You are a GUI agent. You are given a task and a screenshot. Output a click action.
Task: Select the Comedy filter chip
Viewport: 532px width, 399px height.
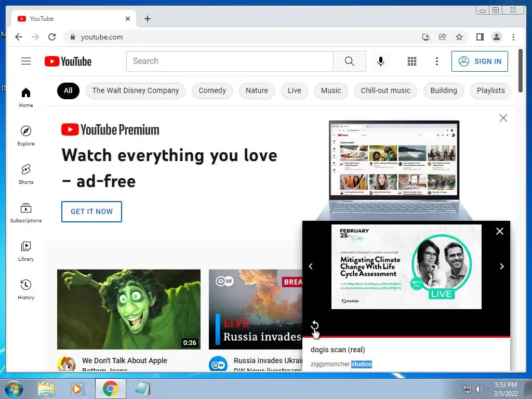[x=212, y=90]
